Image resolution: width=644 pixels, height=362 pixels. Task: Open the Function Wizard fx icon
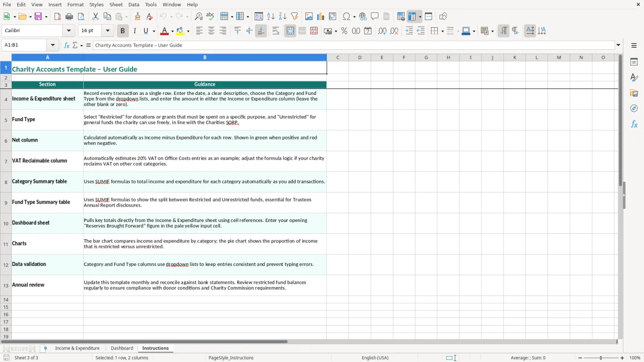(67, 45)
